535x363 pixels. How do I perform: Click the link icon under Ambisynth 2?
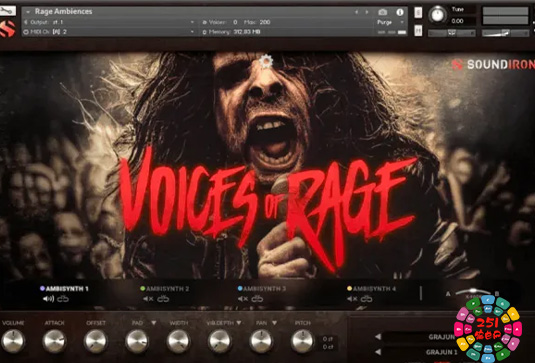163,299
